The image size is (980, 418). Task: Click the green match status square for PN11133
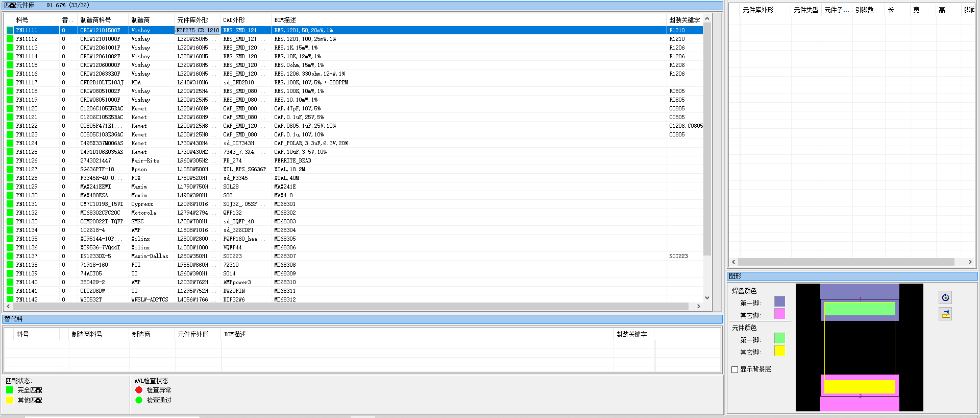click(x=10, y=221)
